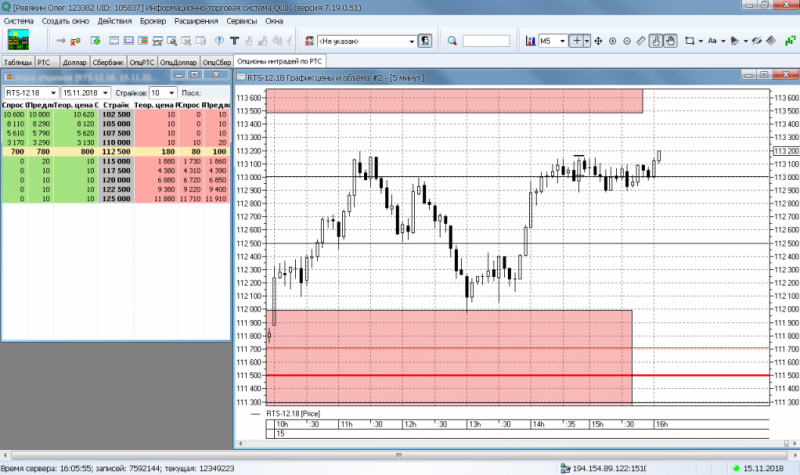Screen dimensions: 800x475
Task: Select the 115 000 strike cell
Action: coord(116,161)
